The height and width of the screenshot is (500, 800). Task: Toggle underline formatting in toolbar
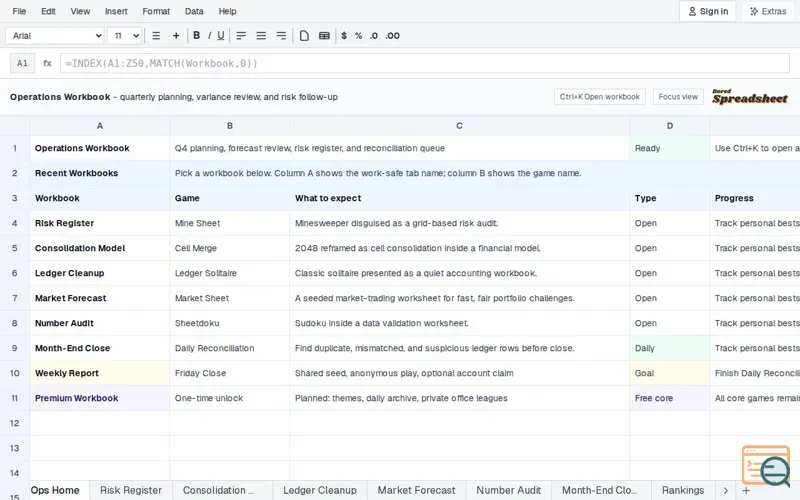[221, 36]
